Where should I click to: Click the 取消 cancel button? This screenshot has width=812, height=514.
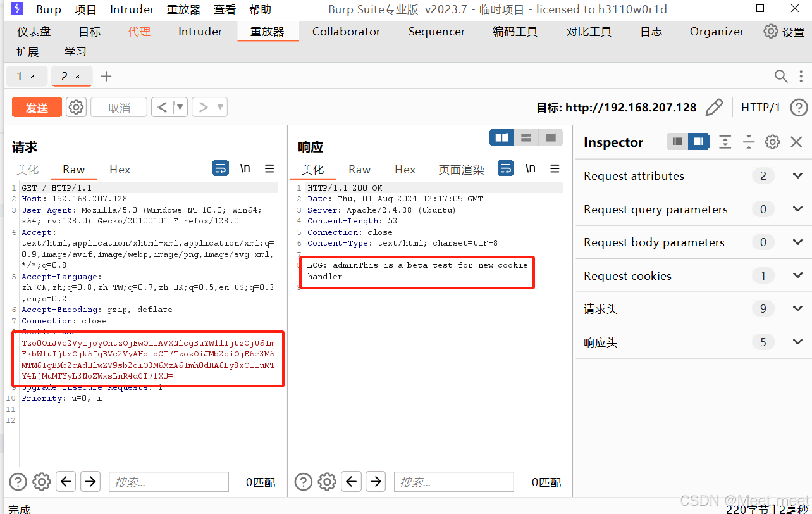[x=119, y=108]
